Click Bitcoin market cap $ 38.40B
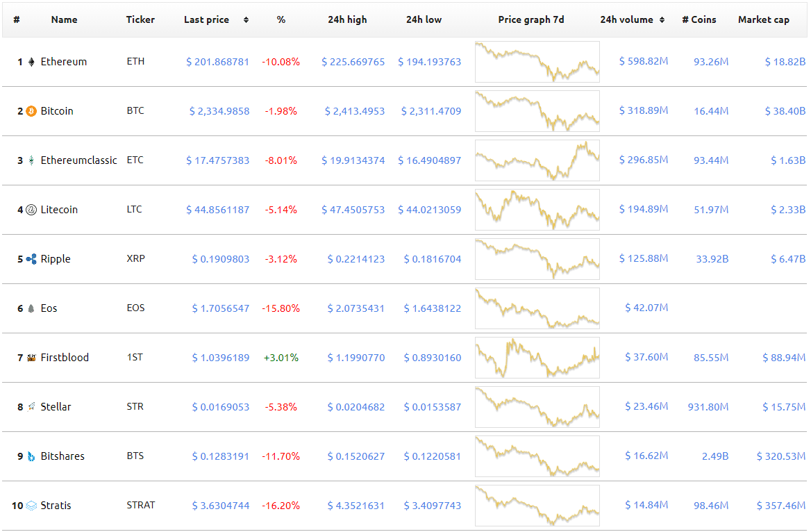The height and width of the screenshot is (532, 811). (x=785, y=111)
